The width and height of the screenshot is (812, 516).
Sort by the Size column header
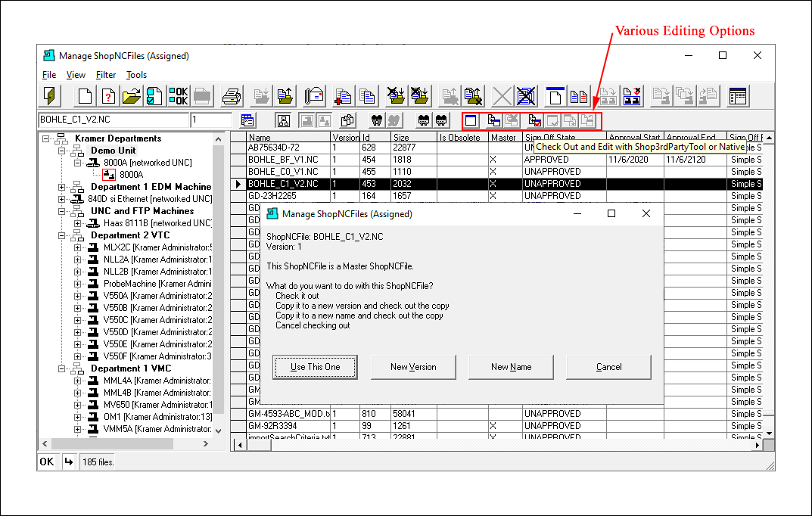(414, 137)
